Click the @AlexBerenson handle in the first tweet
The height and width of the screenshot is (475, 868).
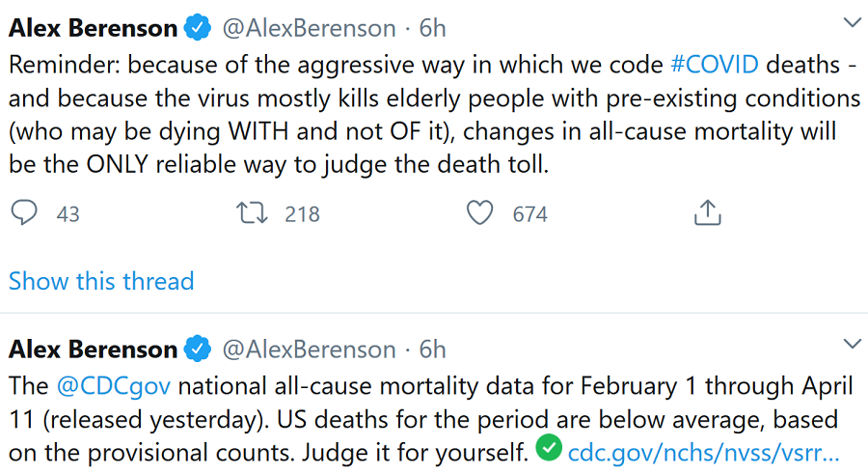(309, 29)
